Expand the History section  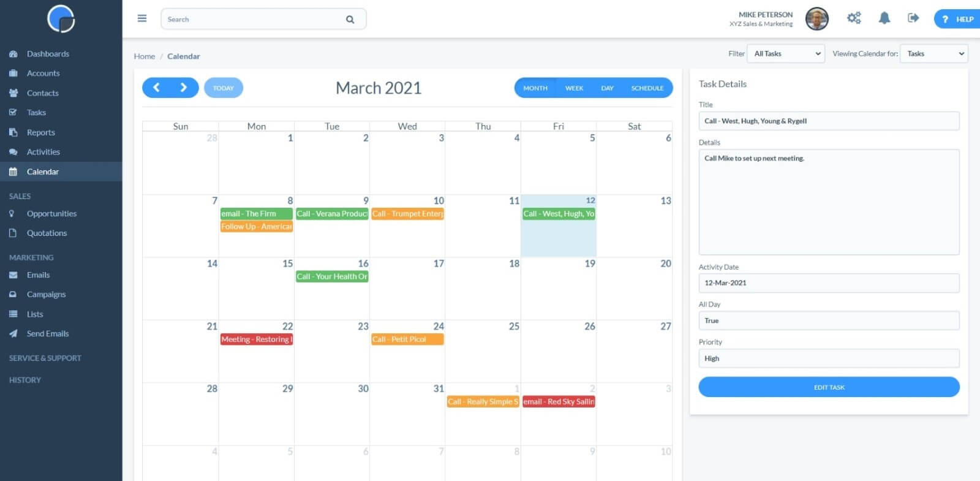(25, 380)
